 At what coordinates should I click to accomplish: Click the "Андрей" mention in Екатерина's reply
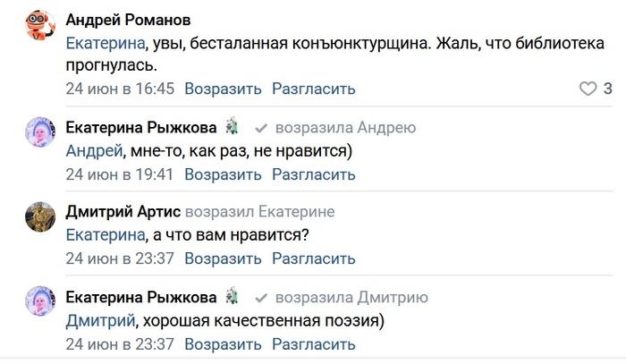tap(92, 150)
